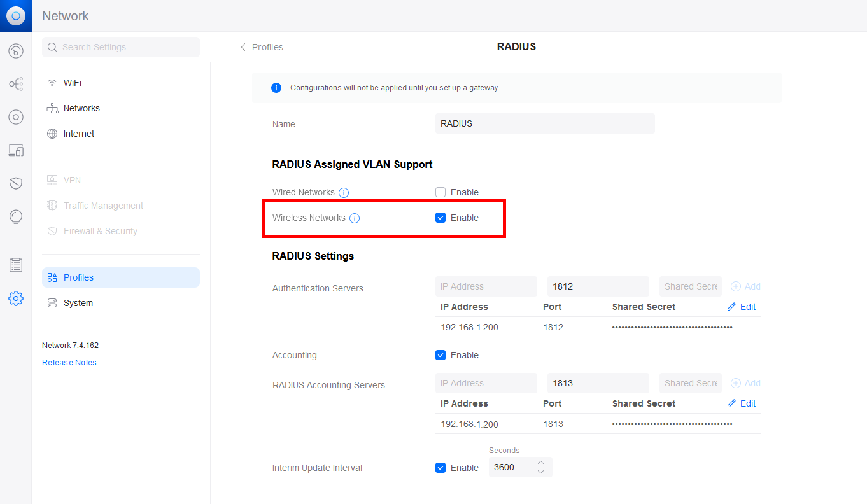Increment Interim Update Interval seconds

coord(540,463)
